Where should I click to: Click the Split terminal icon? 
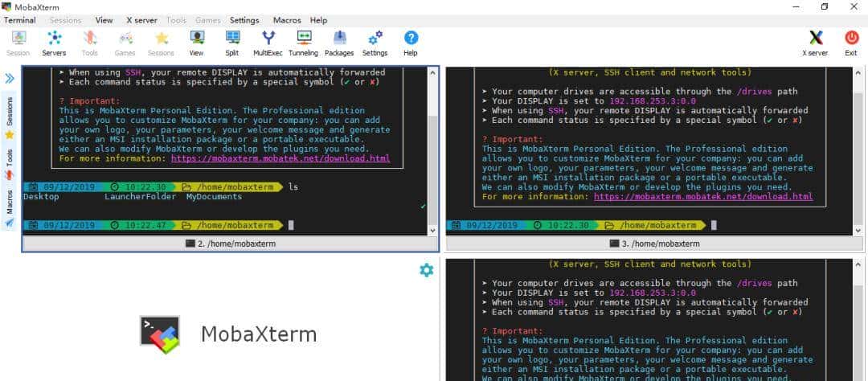click(x=232, y=43)
